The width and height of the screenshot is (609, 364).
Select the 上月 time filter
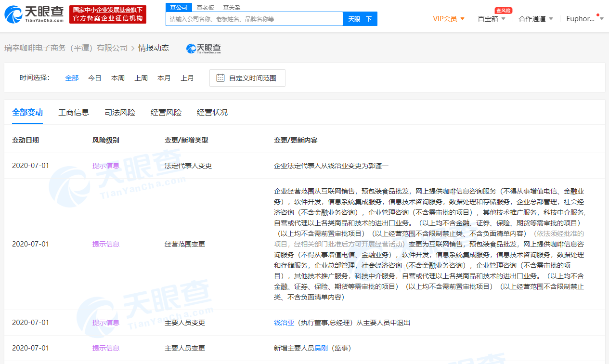pos(187,78)
